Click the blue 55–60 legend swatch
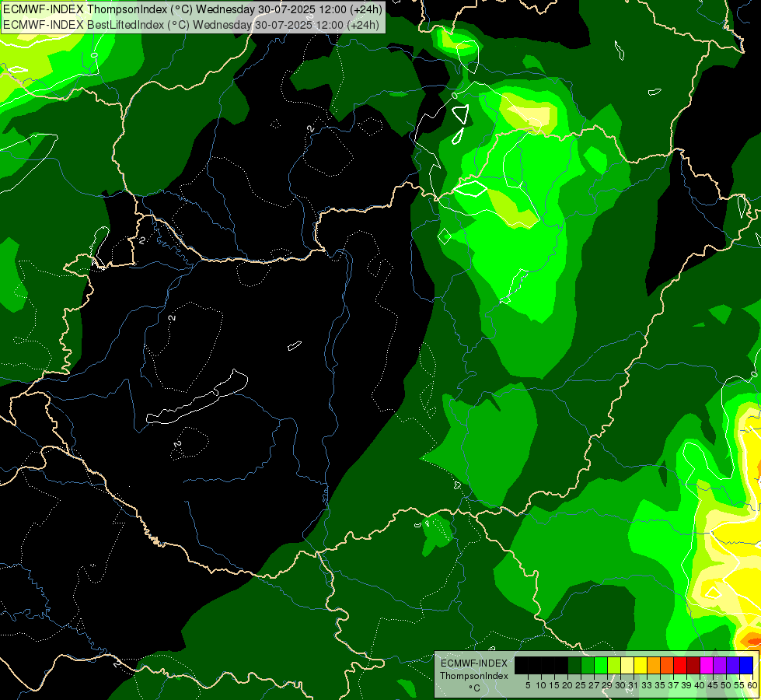Viewport: 761px width, 700px height. 746,665
